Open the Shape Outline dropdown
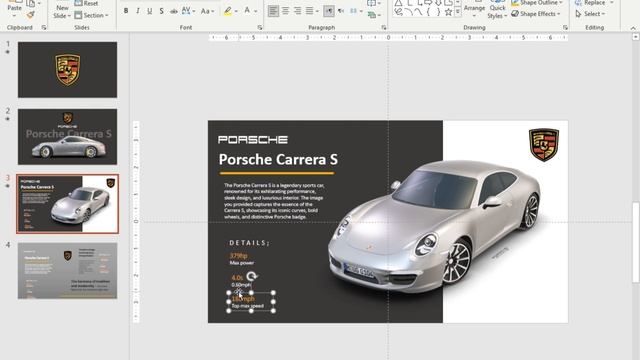The width and height of the screenshot is (640, 360). point(537,3)
